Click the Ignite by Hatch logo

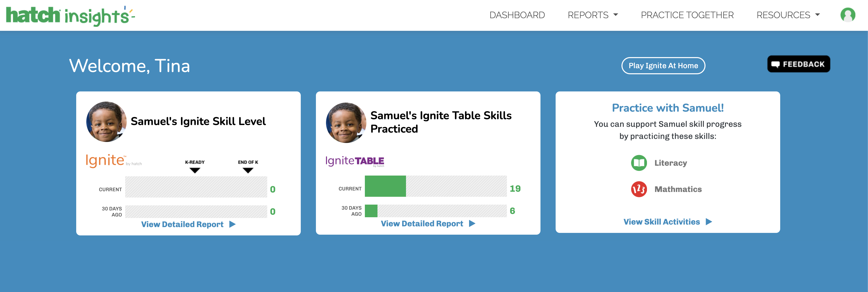tap(114, 160)
